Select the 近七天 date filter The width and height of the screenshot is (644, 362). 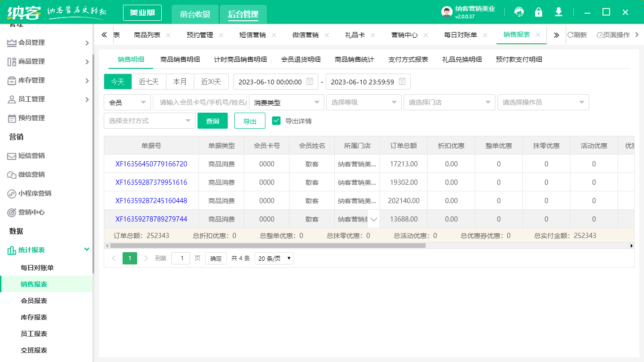tap(149, 81)
